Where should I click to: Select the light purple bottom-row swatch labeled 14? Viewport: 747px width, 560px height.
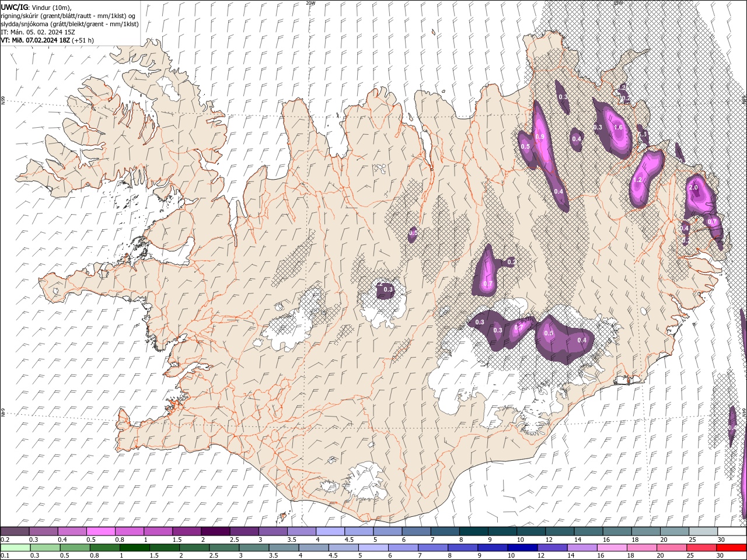(581, 548)
